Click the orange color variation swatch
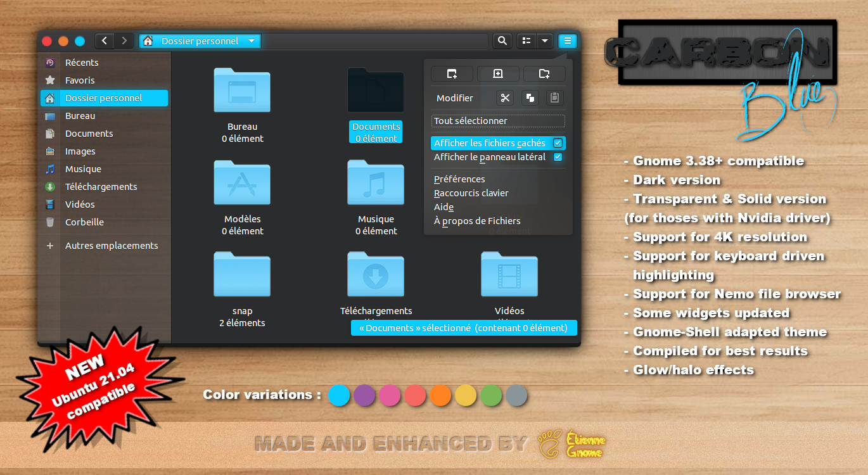The width and height of the screenshot is (868, 475). pyautogui.click(x=440, y=395)
